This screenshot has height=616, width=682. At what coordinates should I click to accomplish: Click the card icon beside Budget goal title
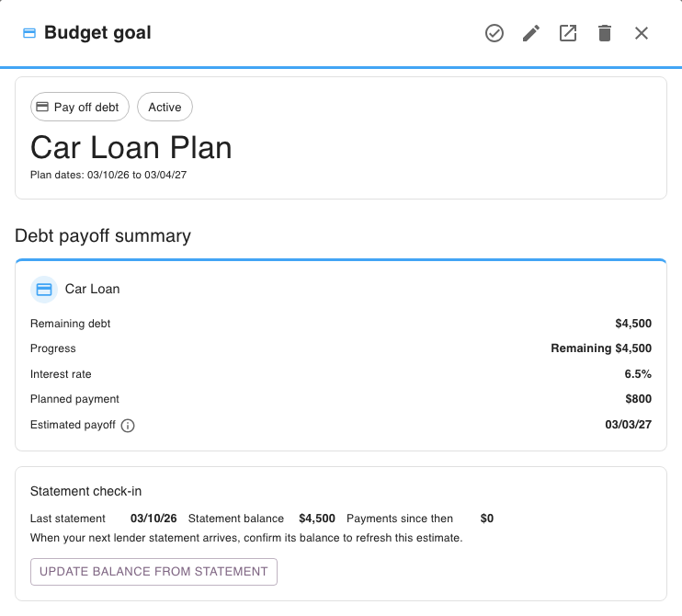pyautogui.click(x=29, y=33)
